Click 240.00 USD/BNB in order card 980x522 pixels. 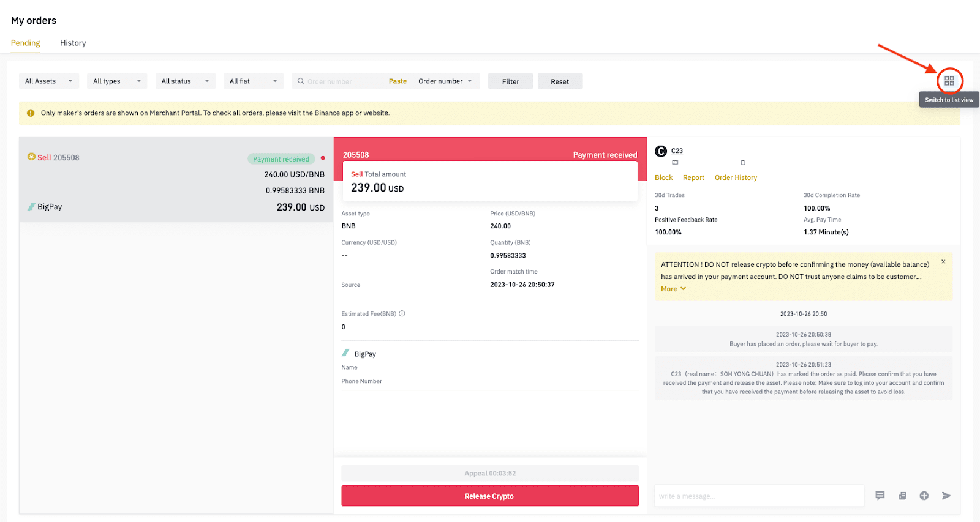295,174
